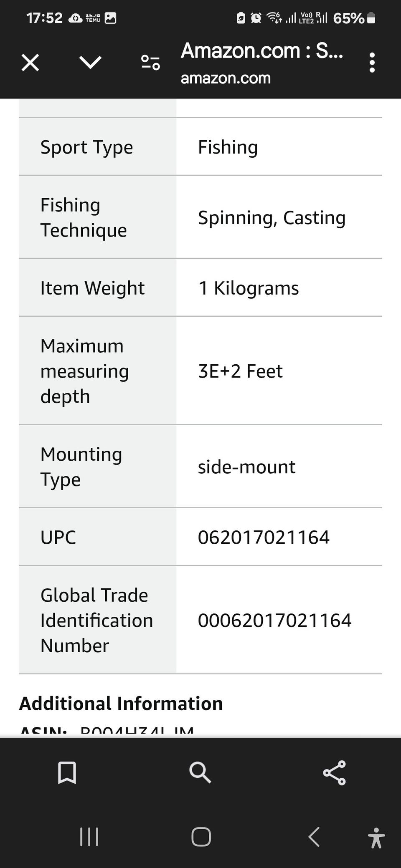Open the three-dot overflow menu

pos(372,63)
